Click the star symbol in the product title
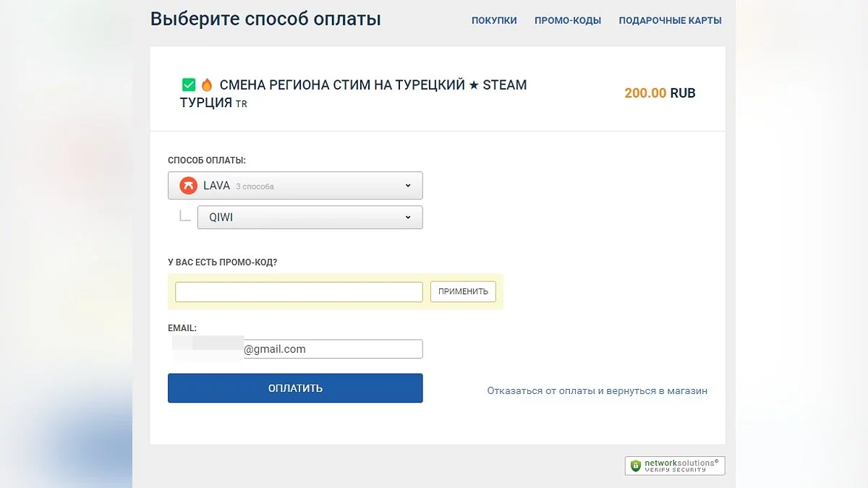Viewport: 868px width, 488px height. pyautogui.click(x=473, y=85)
